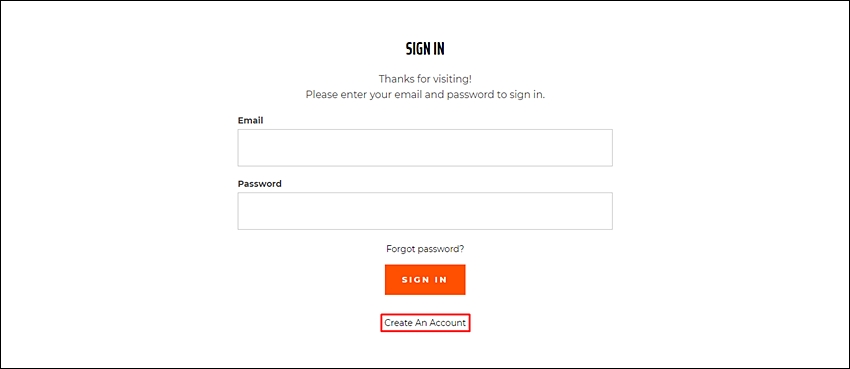Click the Thanks for visiting! text
Viewport: 850px width, 369px height.
click(x=425, y=79)
